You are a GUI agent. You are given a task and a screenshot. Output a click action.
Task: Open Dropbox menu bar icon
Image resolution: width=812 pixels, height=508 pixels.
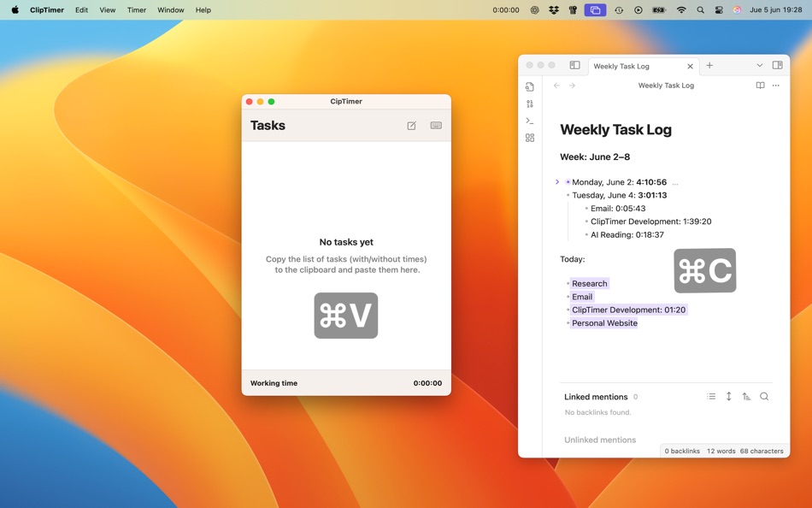(x=554, y=10)
